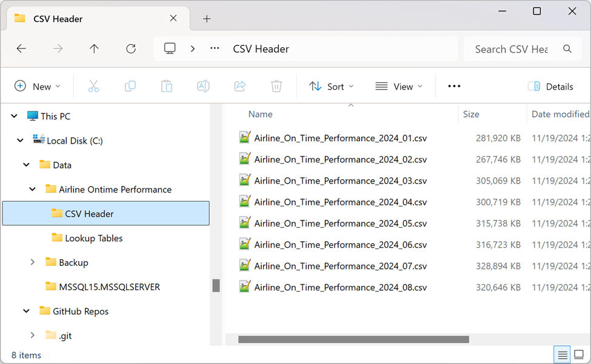Click the Copy icon

[x=130, y=86]
